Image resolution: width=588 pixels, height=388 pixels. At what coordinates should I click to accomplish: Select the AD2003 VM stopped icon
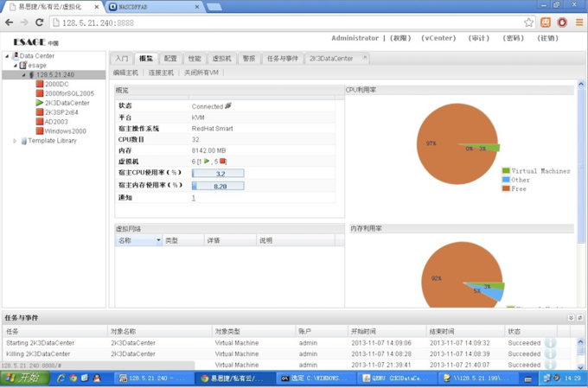(x=40, y=122)
